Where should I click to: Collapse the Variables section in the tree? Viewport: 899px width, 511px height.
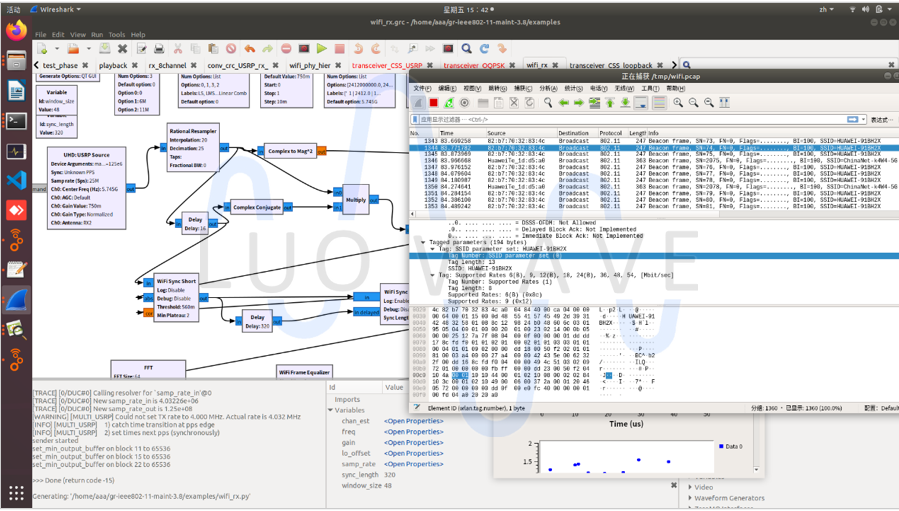[330, 410]
